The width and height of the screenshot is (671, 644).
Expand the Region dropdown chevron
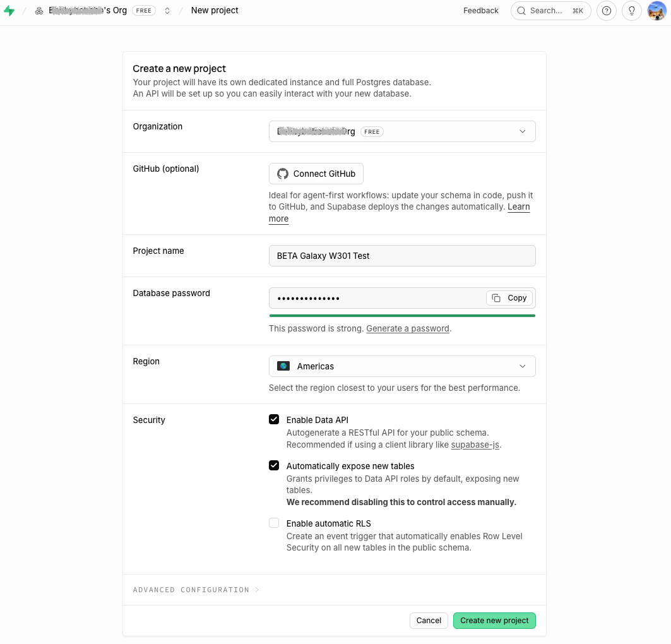point(523,366)
